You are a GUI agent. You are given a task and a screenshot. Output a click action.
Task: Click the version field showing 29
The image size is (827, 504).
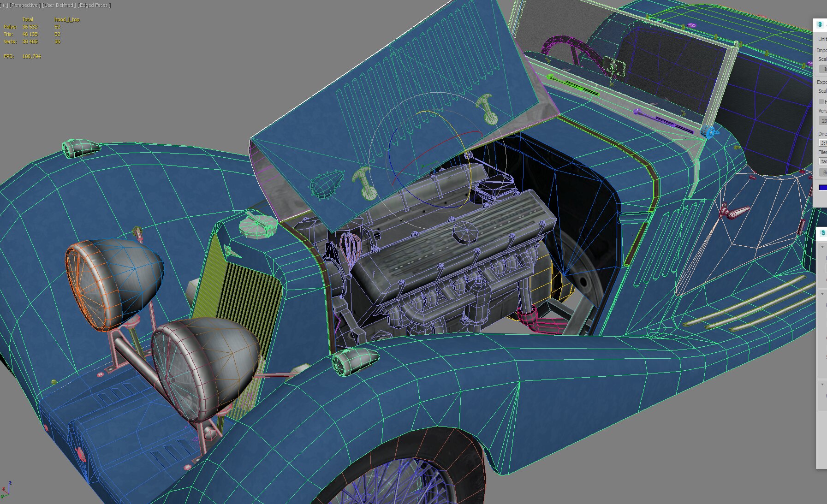pos(823,121)
